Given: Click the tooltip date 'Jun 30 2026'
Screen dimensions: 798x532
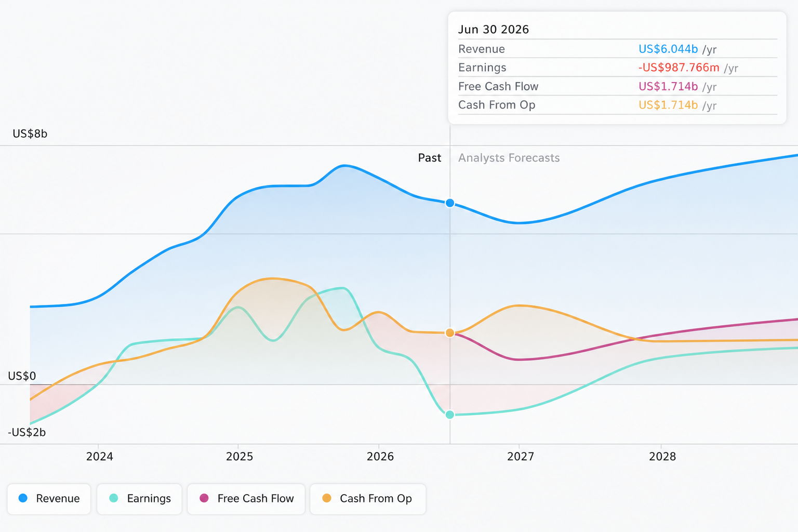Looking at the screenshot, I should (494, 30).
